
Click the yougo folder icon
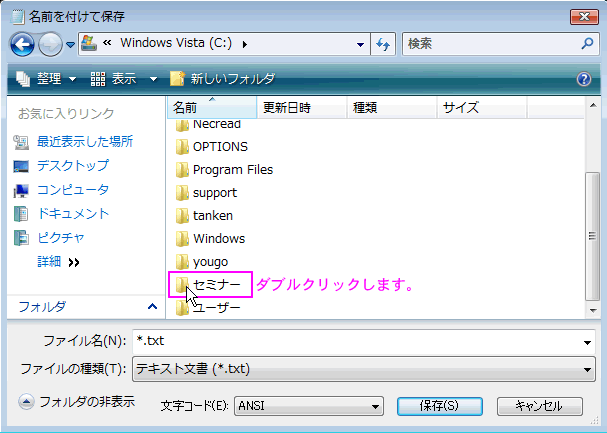pyautogui.click(x=182, y=262)
